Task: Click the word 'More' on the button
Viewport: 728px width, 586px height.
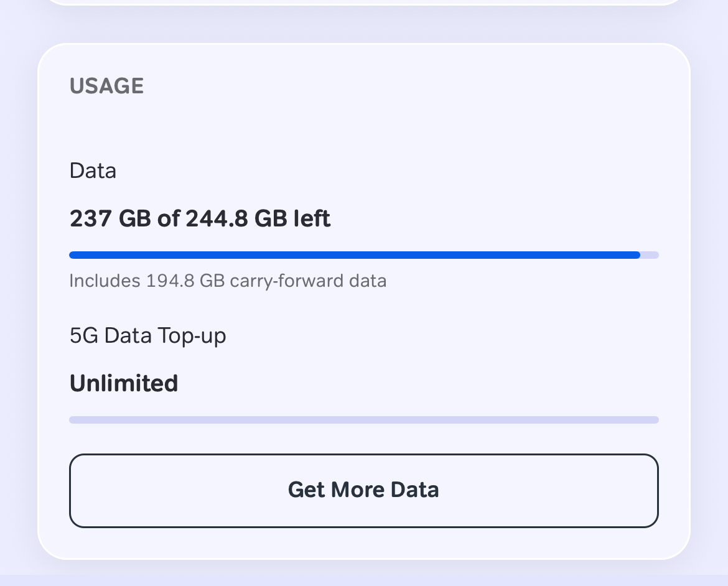Action: [358, 490]
